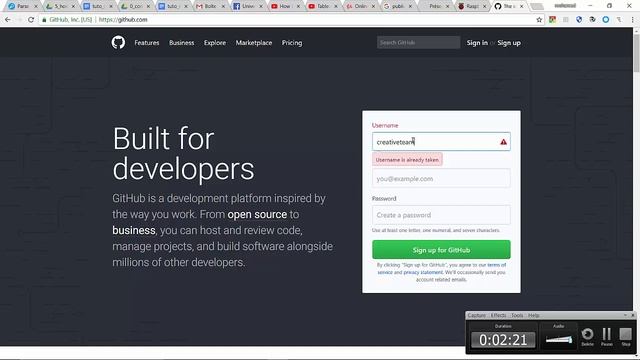Reload the page with refresh icon

(31, 20)
